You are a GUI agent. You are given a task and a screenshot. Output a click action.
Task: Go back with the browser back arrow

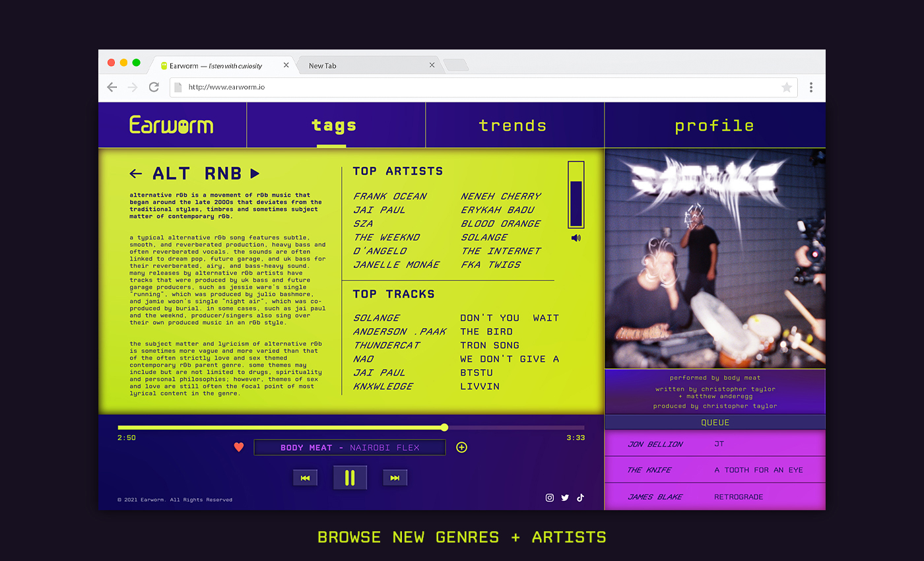click(x=112, y=87)
